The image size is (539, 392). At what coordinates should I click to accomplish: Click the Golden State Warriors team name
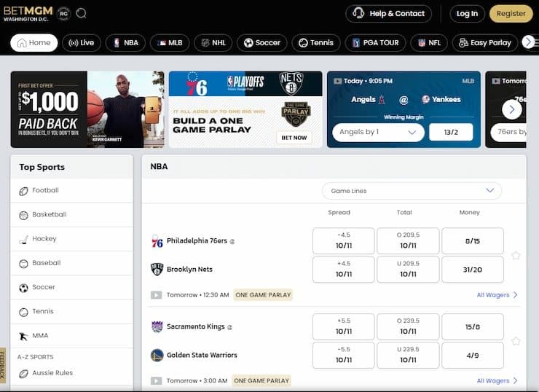point(202,355)
